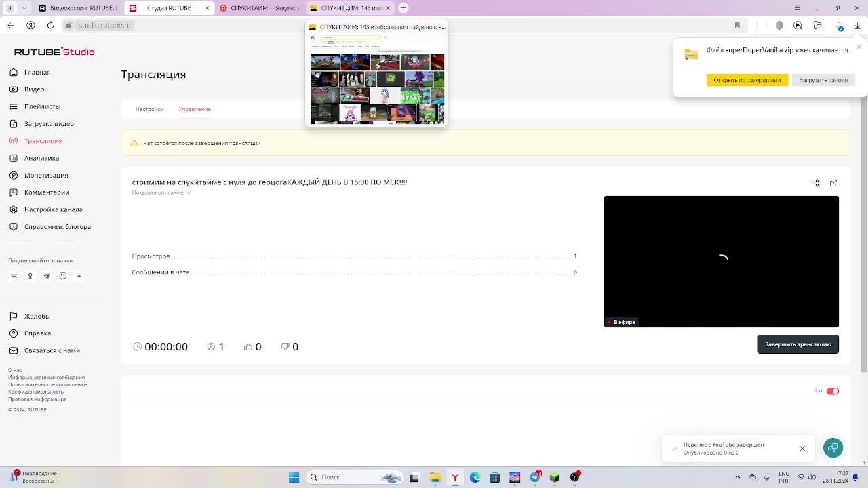Select Трансляции in the sidebar
This screenshot has width=868, height=488.
[37, 140]
